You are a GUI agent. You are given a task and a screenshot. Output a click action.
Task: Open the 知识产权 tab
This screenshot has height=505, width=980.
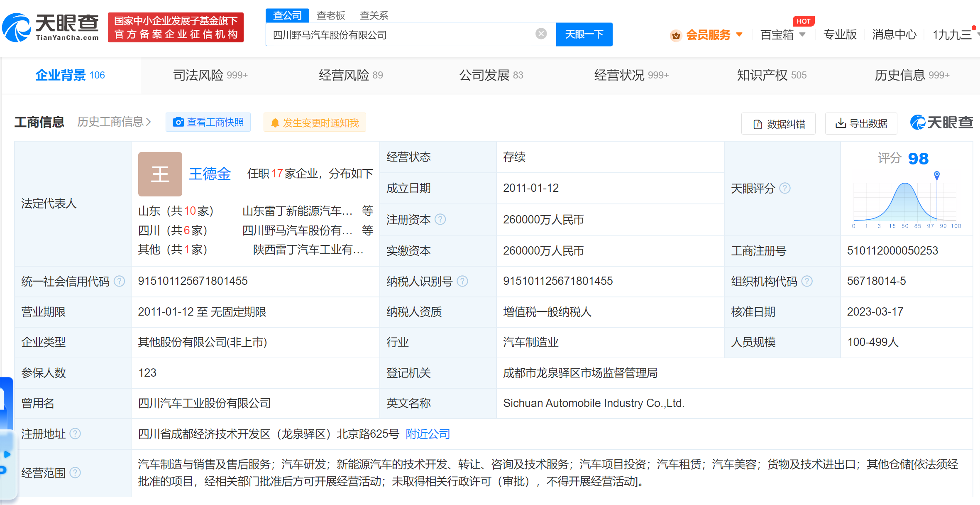pos(771,75)
